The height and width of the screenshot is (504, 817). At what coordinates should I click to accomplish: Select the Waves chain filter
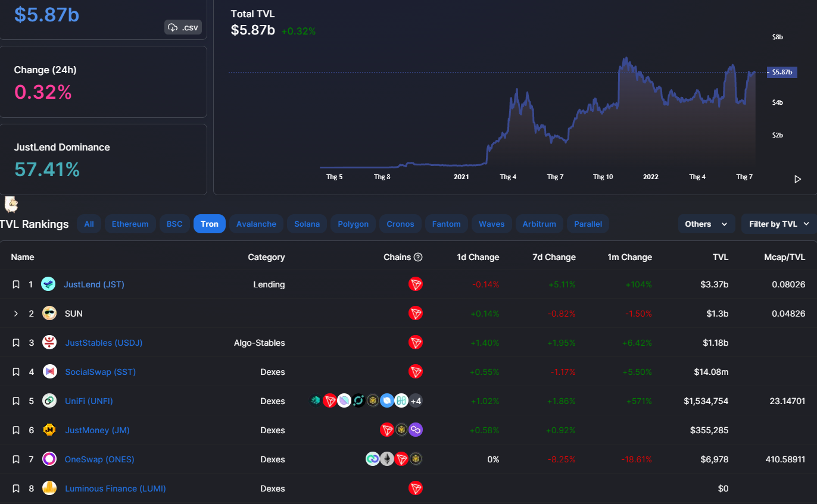(x=492, y=224)
